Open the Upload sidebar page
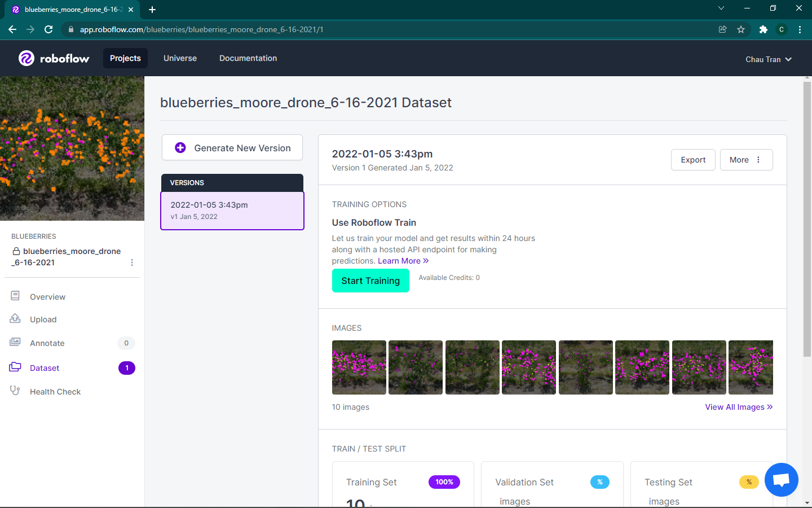Screen dimensions: 812x508 43,319
